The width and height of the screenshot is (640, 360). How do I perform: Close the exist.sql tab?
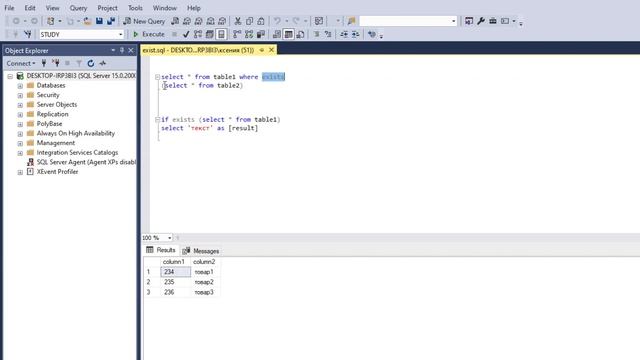[271, 50]
